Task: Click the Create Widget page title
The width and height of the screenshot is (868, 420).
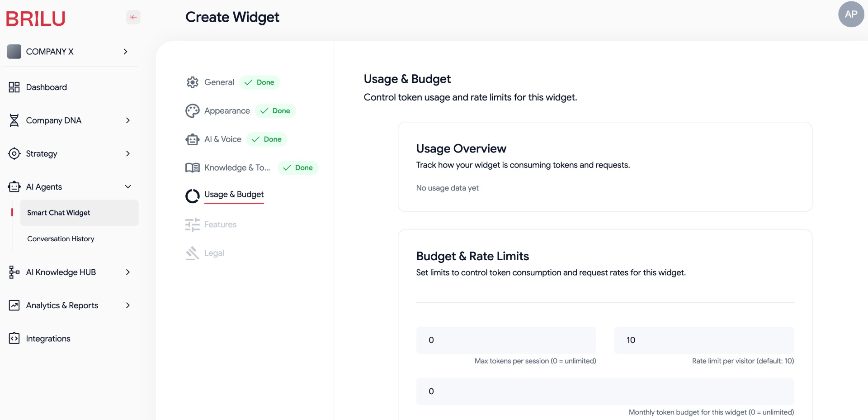Action: pos(232,17)
